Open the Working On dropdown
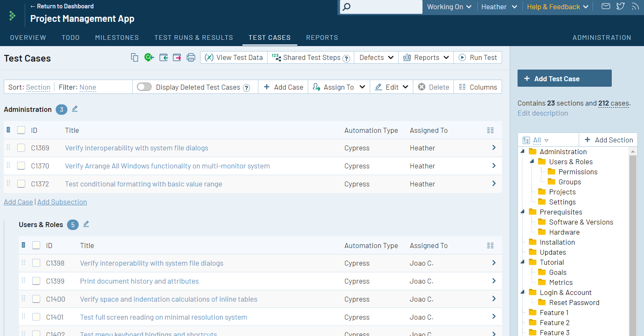Screen dimensions: 644x336 (x=449, y=7)
